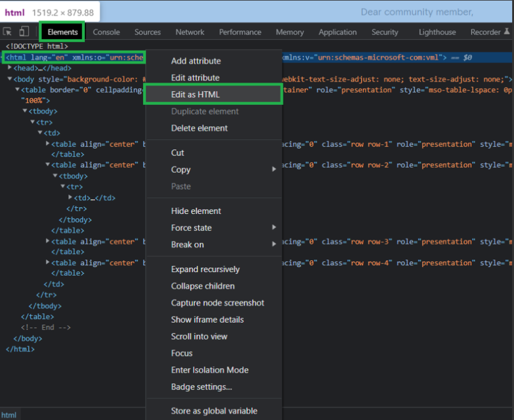Click Capture node screenshot option
This screenshot has height=420, width=514.
[217, 303]
